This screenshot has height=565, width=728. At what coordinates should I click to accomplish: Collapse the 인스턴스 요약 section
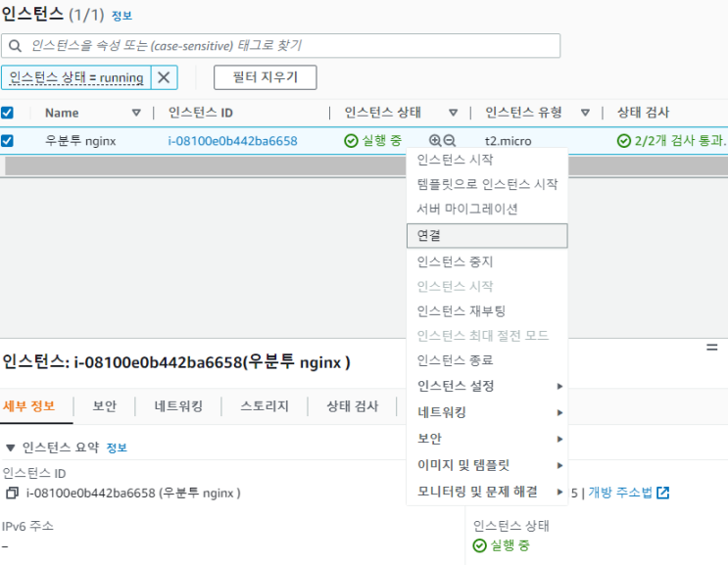coord(10,447)
